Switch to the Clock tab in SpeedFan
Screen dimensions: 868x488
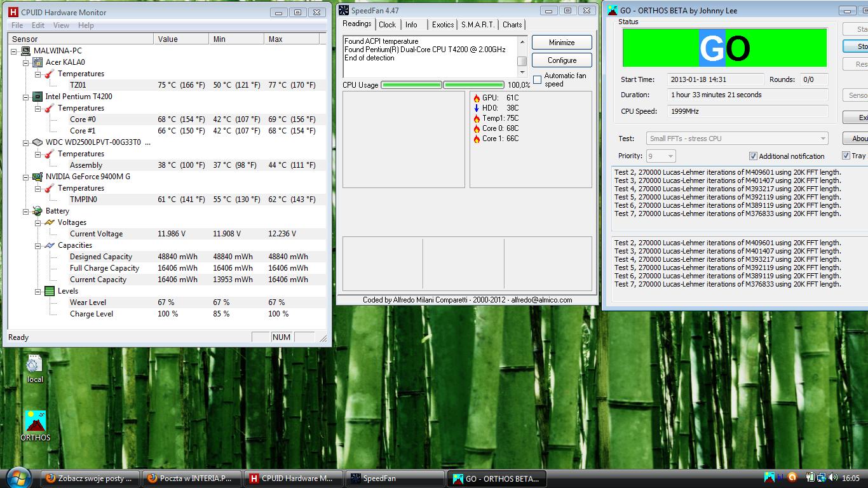tap(387, 25)
